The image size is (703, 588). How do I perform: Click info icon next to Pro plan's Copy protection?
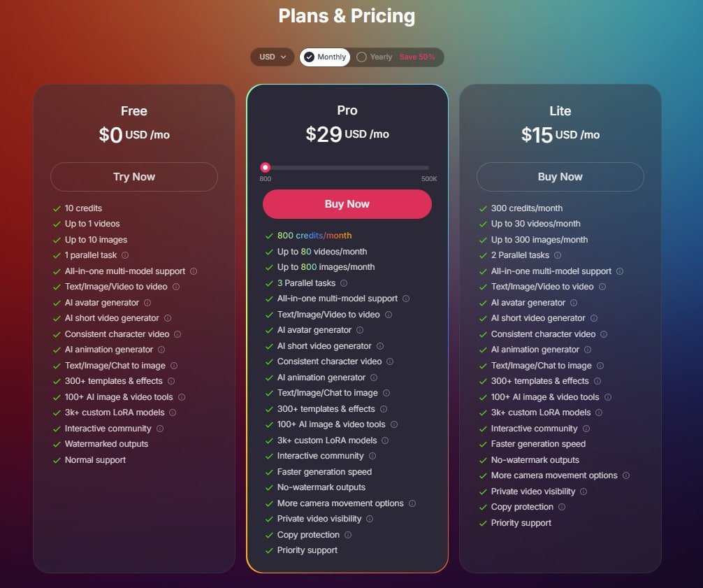click(348, 535)
